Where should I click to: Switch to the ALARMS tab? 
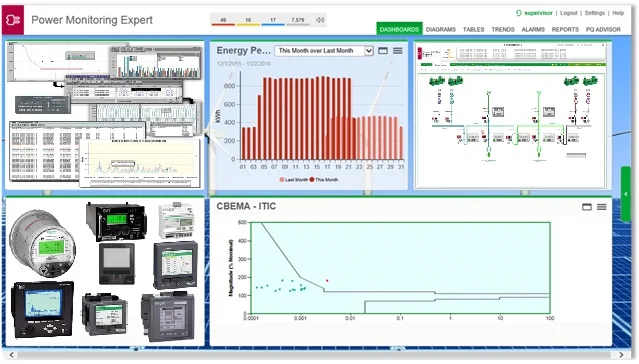point(533,29)
